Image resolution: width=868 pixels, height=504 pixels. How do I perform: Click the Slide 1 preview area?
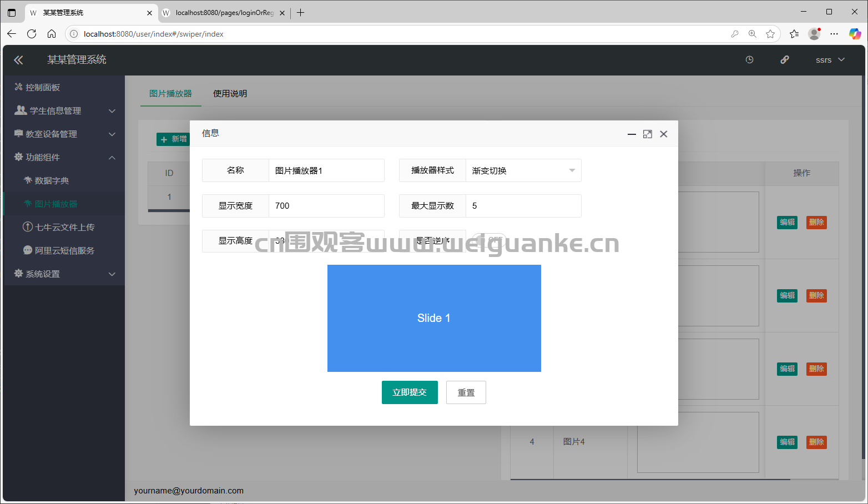[x=434, y=318]
